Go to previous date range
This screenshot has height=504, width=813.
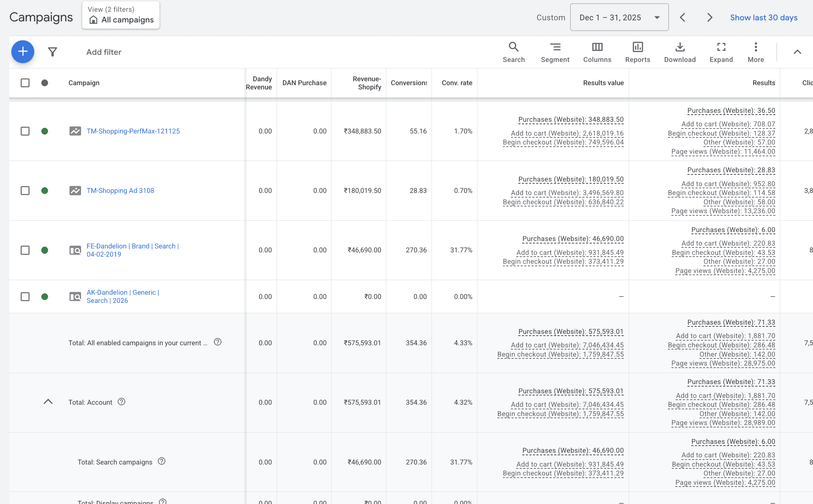pos(682,17)
